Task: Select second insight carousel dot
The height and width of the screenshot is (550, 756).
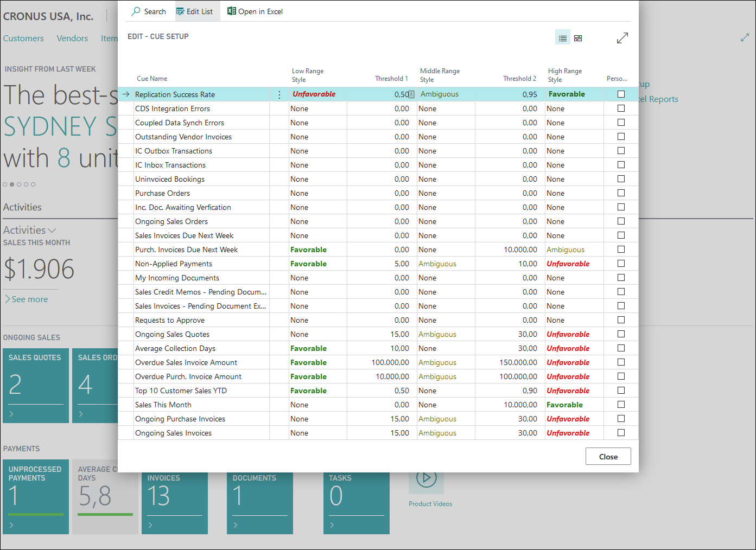Action: coord(12,184)
